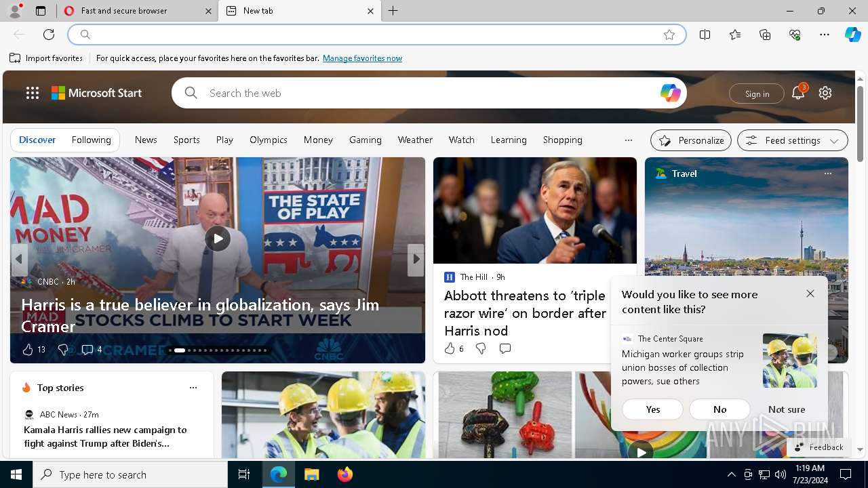
Task: Click the page vertical scrollbar
Action: tap(860, 124)
